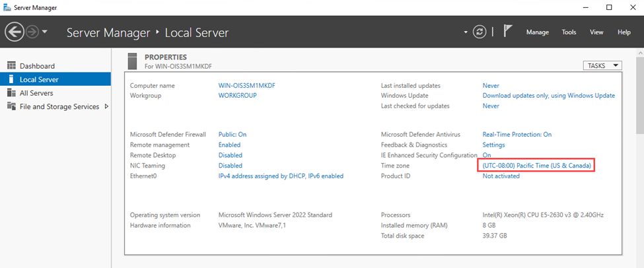Click File and Storage Services icon
Image resolution: width=644 pixels, height=268 pixels.
tap(11, 107)
